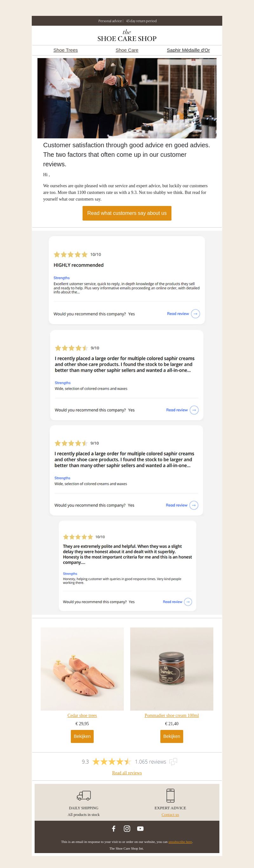254x868 pixels.
Task: Click the arrow circle on the HIGHLY recommended review
Action: [195, 314]
